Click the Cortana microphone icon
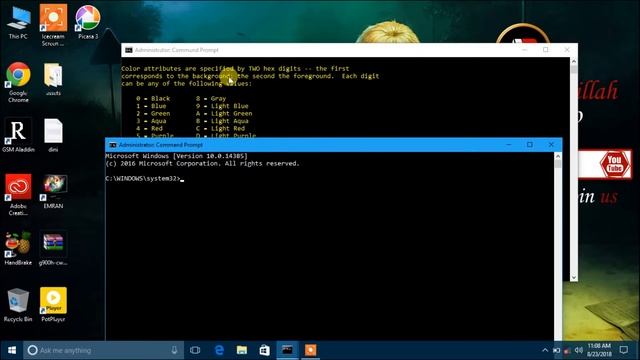The width and height of the screenshot is (640, 360). [x=174, y=350]
